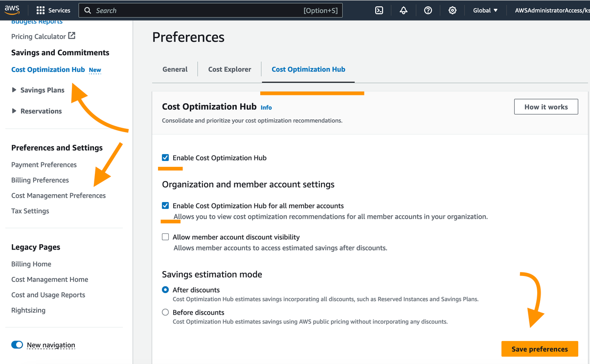Go to Payment Preferences
Image resolution: width=590 pixels, height=364 pixels.
point(44,165)
